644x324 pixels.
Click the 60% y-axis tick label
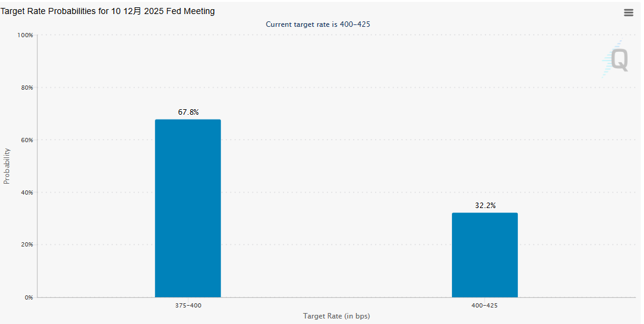pos(26,140)
